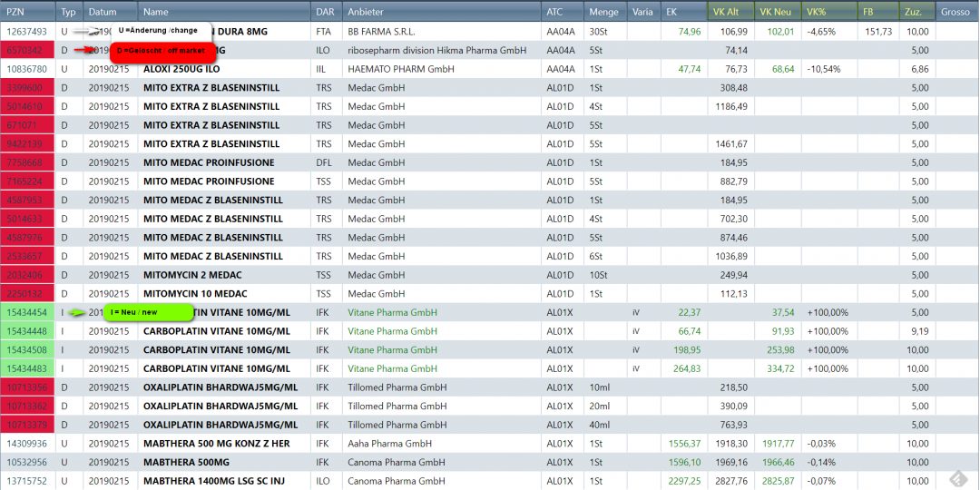This screenshot has height=490, width=980.
Task: Click the green arrow beside 'I = Neu'
Action: (x=80, y=312)
